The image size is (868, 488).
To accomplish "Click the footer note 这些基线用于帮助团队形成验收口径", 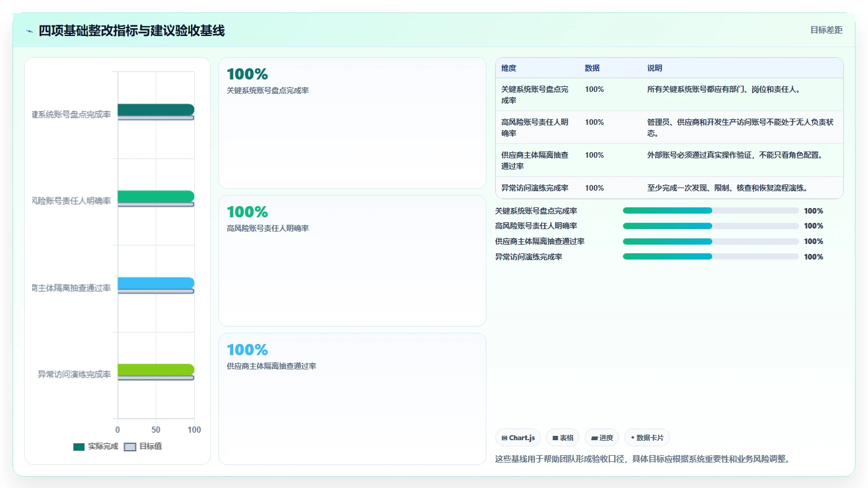I will click(642, 459).
